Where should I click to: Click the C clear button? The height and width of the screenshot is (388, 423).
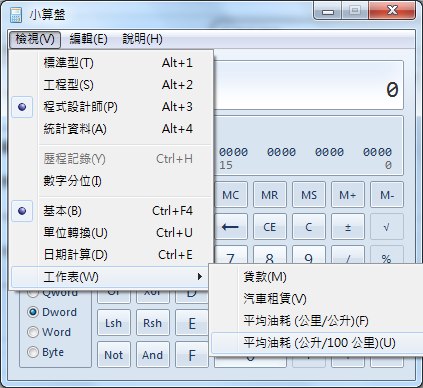[x=309, y=227]
